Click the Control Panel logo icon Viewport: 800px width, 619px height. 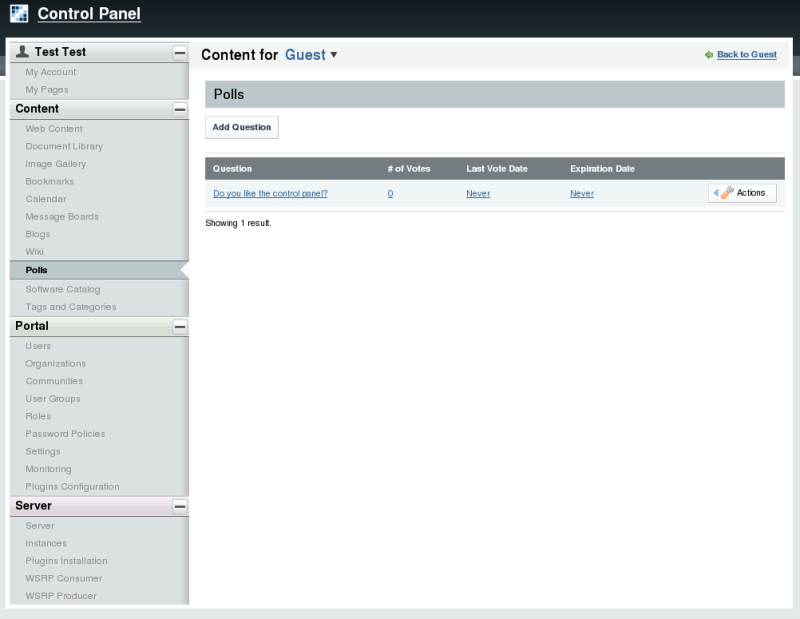pos(19,13)
